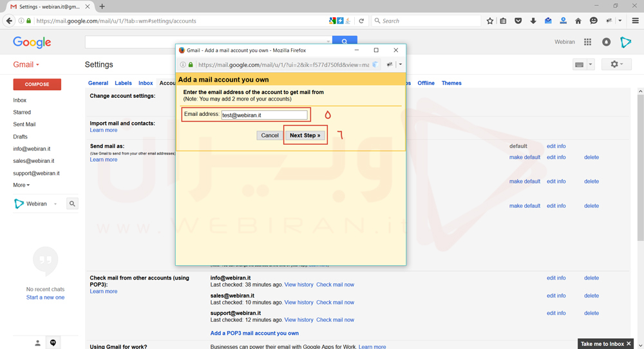Open Google notifications bell icon
The width and height of the screenshot is (644, 349).
click(606, 42)
